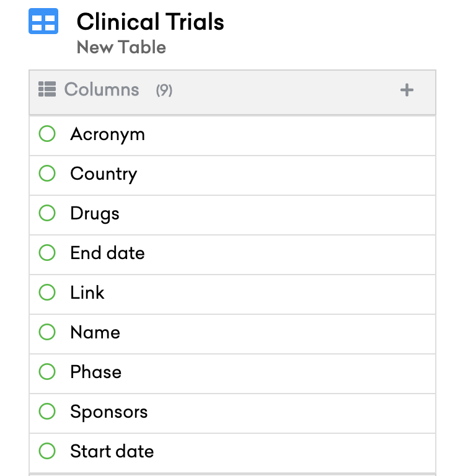The image size is (455, 476).
Task: Select the green circle beside Acronym
Action: click(47, 134)
